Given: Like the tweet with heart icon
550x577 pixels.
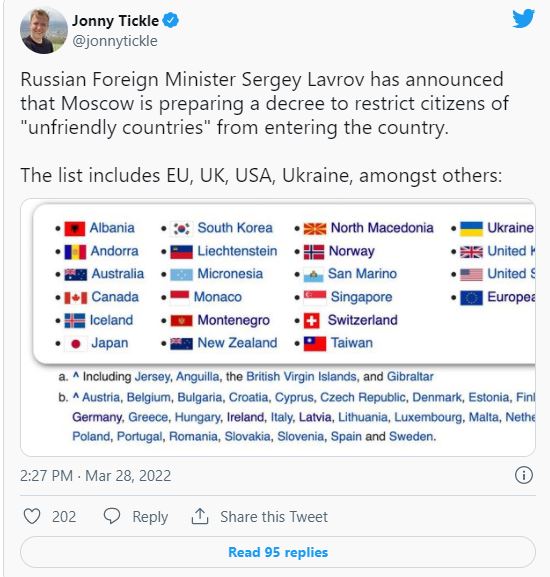Looking at the screenshot, I should pos(32,516).
